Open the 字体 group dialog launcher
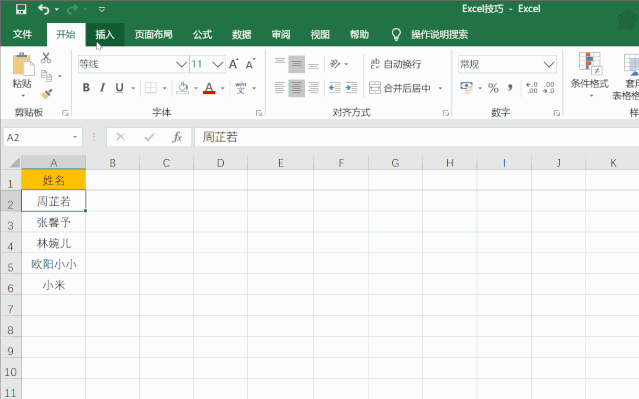 coord(259,113)
